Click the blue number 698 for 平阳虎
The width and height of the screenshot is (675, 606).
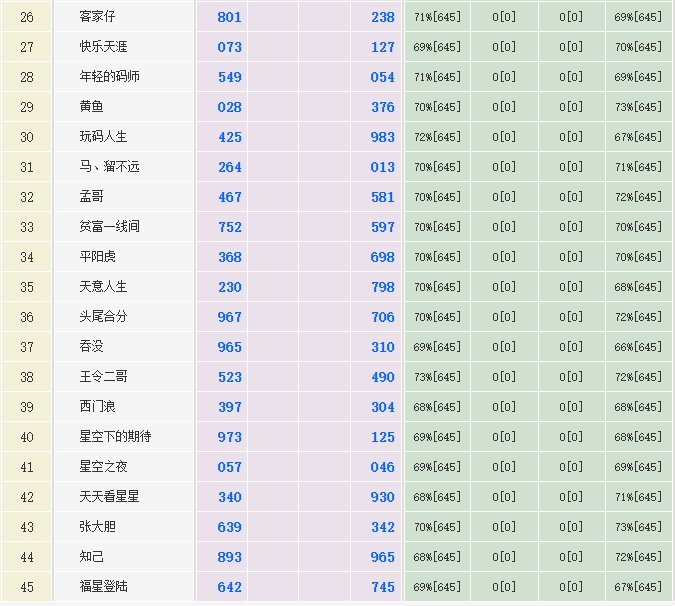tap(382, 257)
